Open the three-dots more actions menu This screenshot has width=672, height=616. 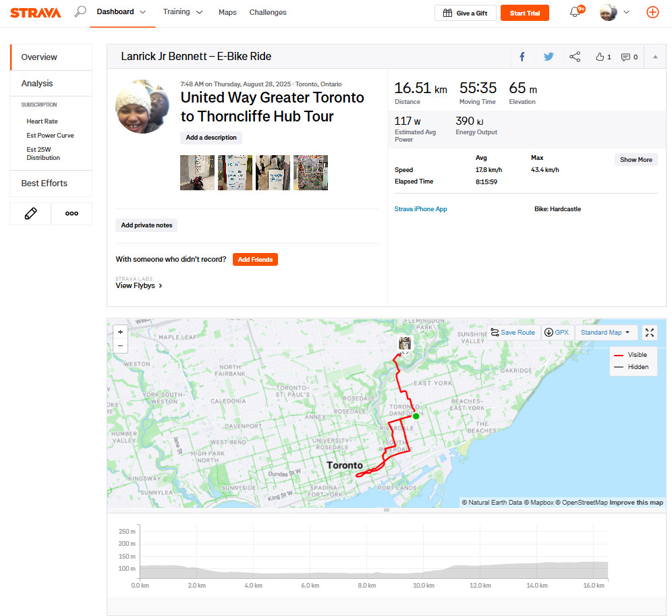pos(72,213)
